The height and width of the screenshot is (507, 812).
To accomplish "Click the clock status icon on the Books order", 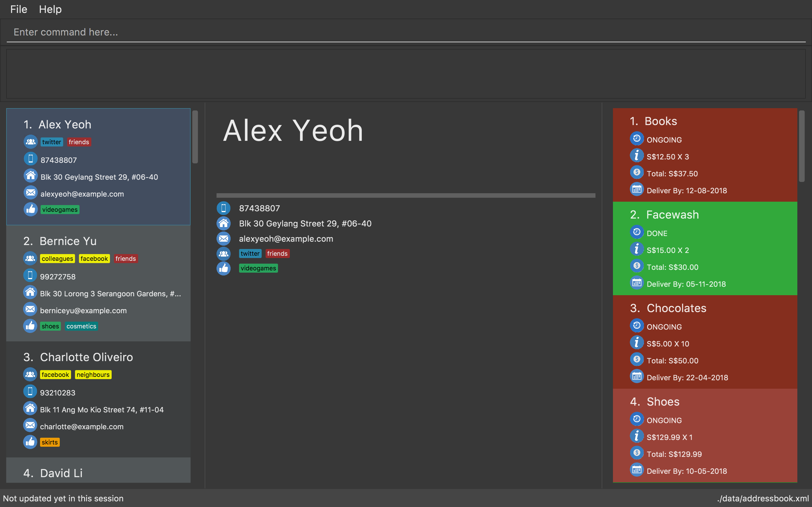I will click(637, 139).
